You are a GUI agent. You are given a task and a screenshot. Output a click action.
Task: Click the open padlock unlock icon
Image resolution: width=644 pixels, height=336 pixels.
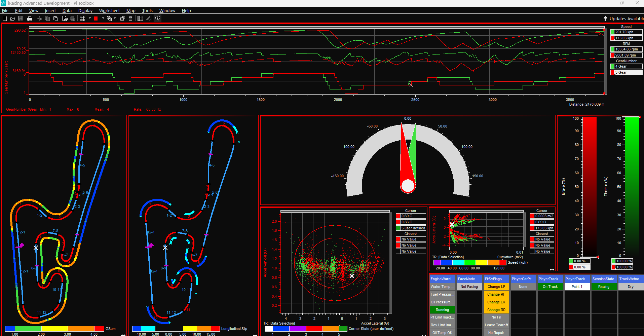pyautogui.click(x=123, y=18)
